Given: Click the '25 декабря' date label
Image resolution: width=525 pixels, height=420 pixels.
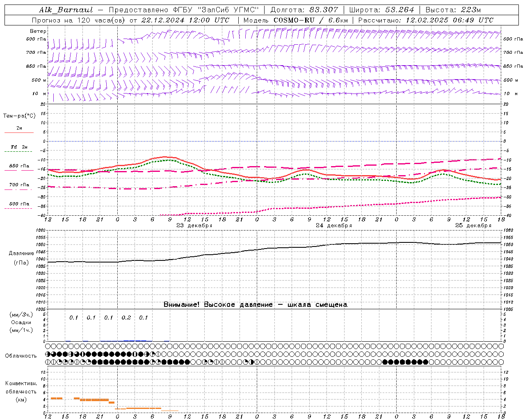Looking at the screenshot, I should click(473, 226).
